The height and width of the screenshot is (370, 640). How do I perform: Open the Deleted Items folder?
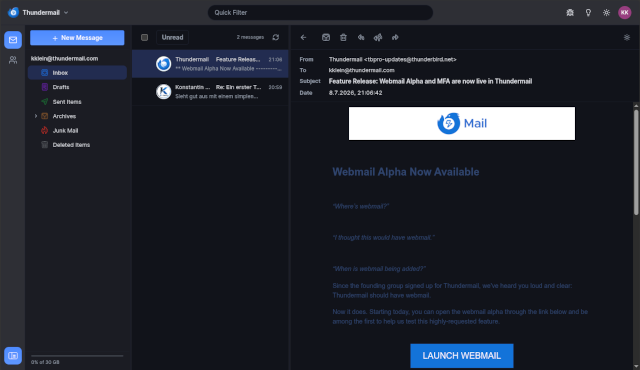77,145
